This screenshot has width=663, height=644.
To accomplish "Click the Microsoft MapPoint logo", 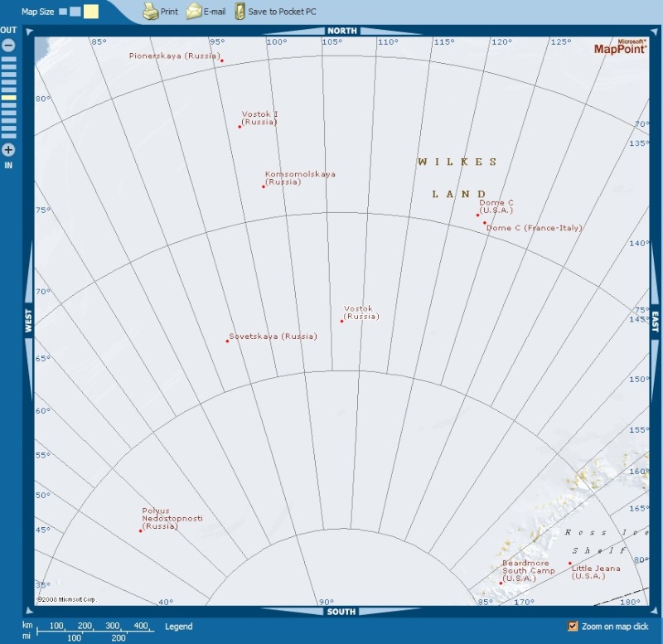I will pyautogui.click(x=620, y=46).
